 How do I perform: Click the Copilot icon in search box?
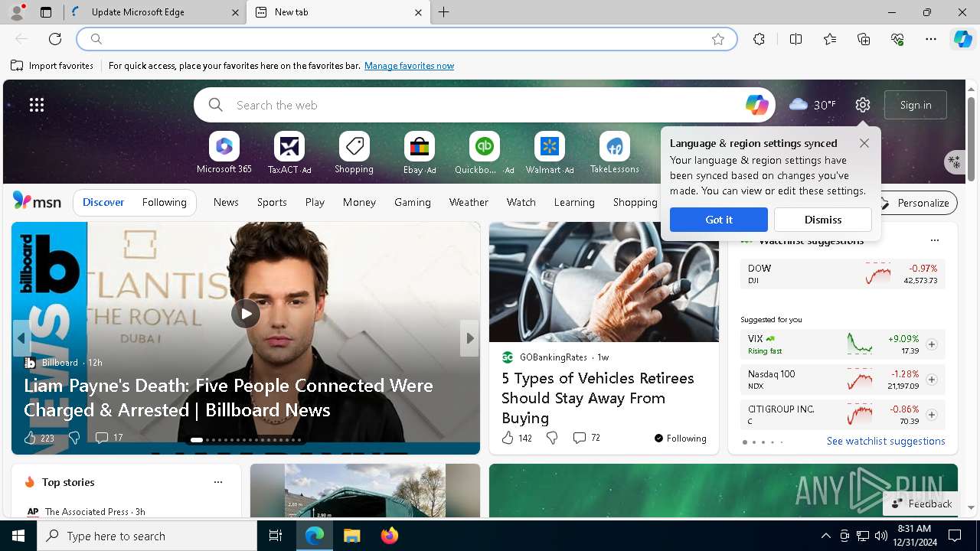click(x=756, y=105)
